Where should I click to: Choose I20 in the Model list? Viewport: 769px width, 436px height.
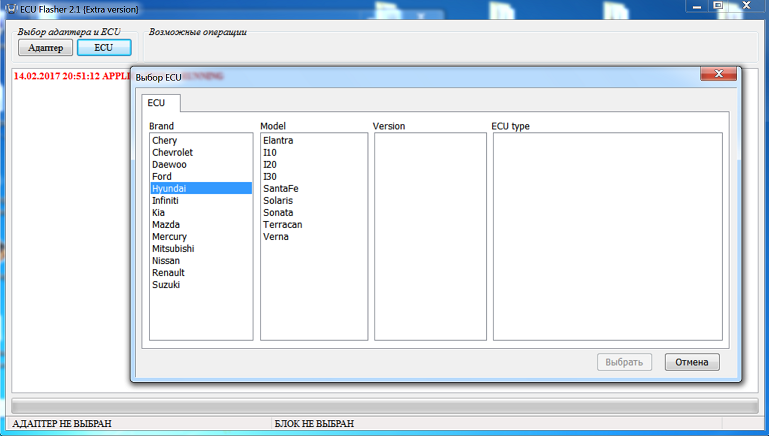click(314, 164)
